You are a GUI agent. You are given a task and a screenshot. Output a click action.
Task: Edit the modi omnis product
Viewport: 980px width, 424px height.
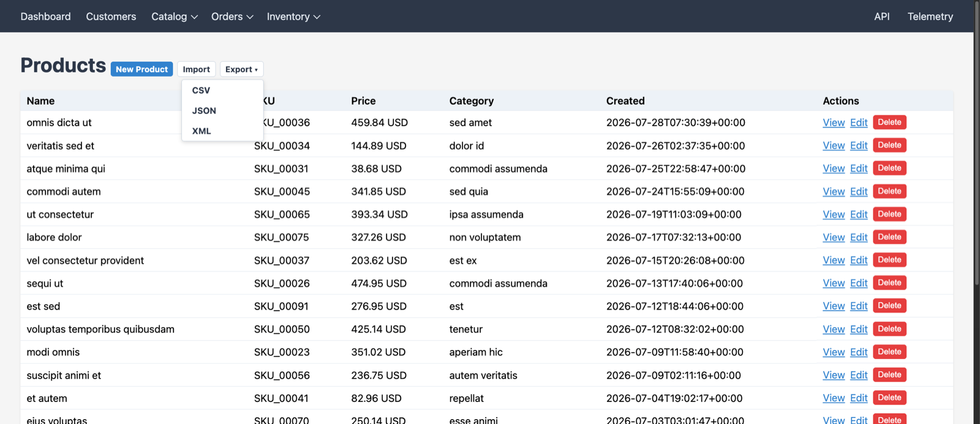859,352
